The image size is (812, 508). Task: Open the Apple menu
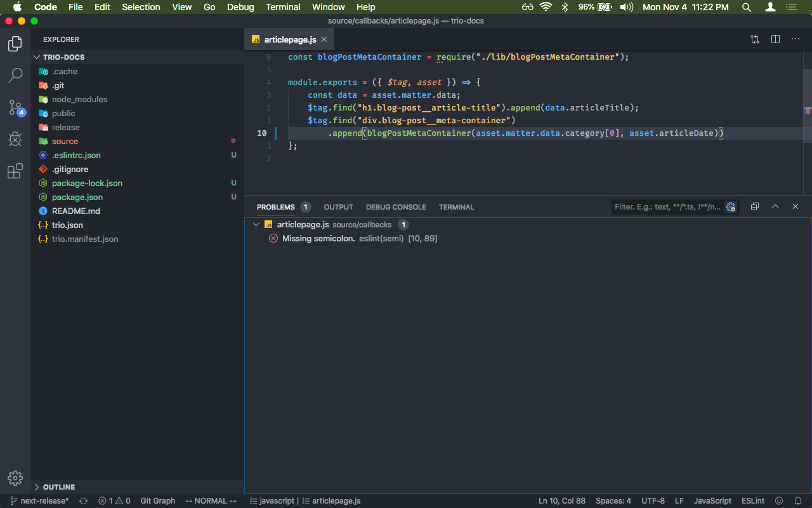[x=17, y=7]
